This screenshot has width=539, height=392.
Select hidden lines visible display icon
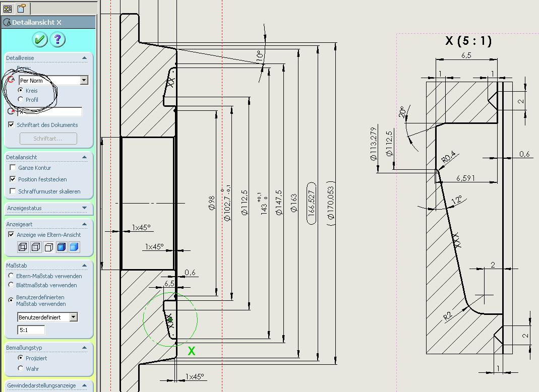click(x=36, y=247)
